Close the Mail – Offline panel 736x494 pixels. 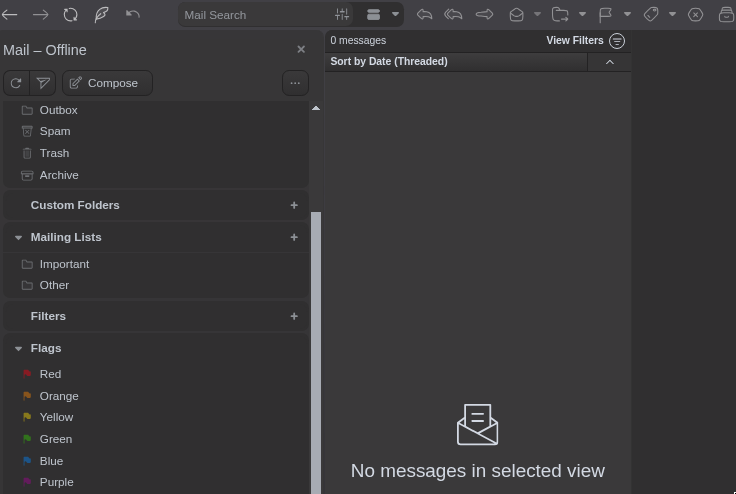[301, 49]
